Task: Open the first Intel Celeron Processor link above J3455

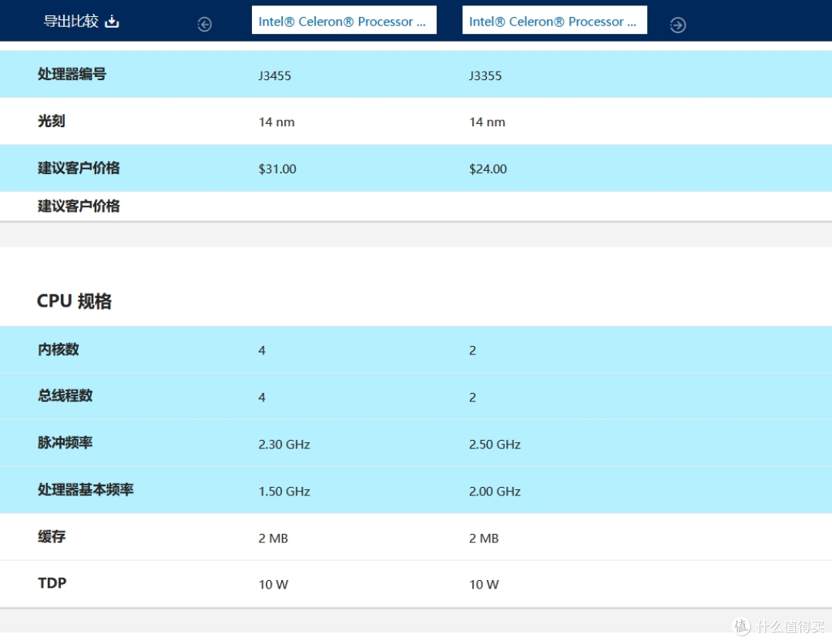Action: pos(344,20)
